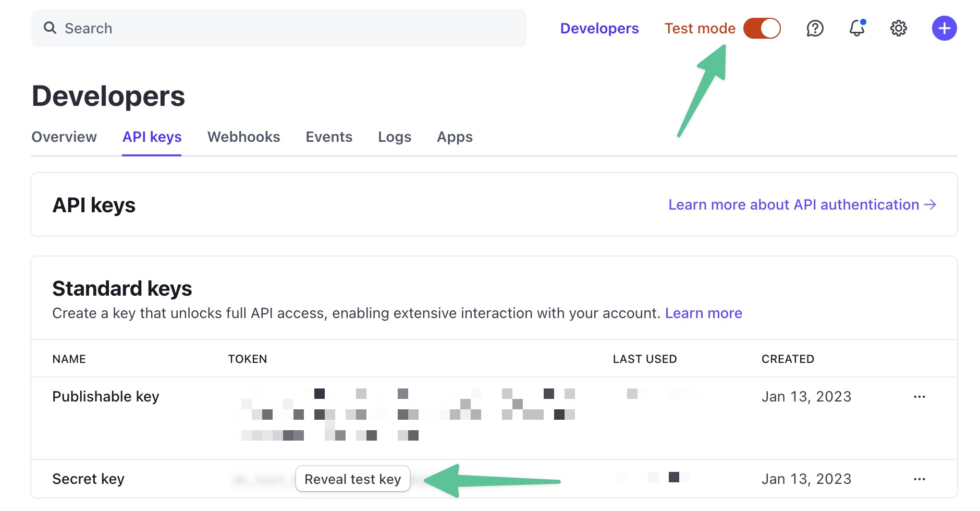
Task: Open Secret key more options menu
Action: [919, 479]
